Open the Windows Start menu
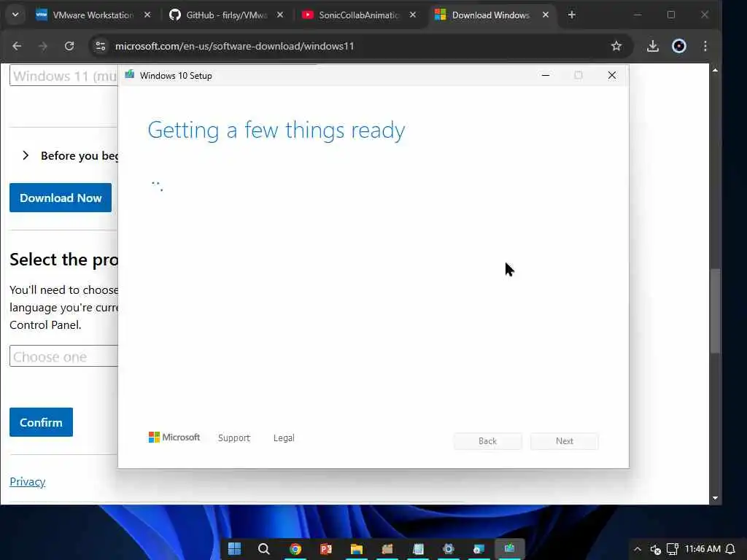The height and width of the screenshot is (560, 747). click(234, 549)
